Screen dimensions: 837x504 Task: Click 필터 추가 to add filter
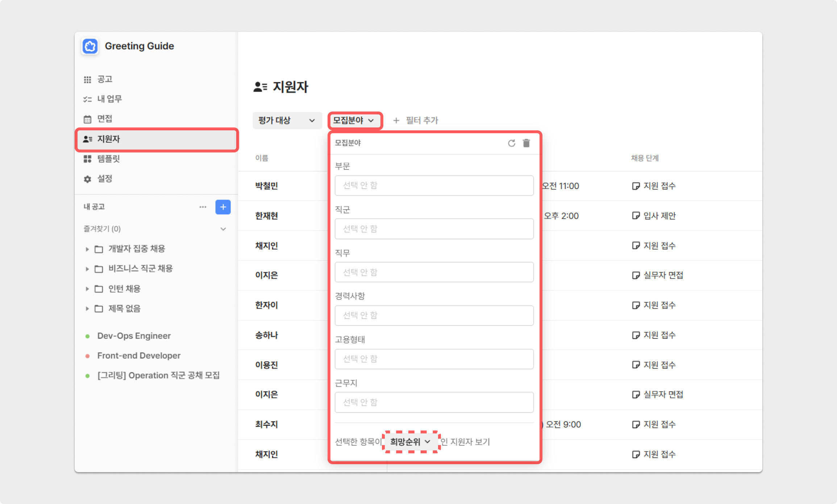pos(416,120)
